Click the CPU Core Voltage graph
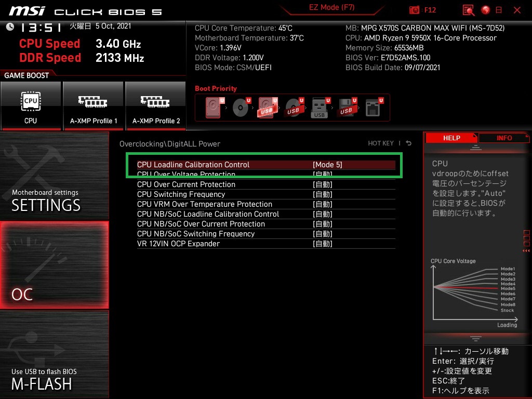 tap(475, 294)
